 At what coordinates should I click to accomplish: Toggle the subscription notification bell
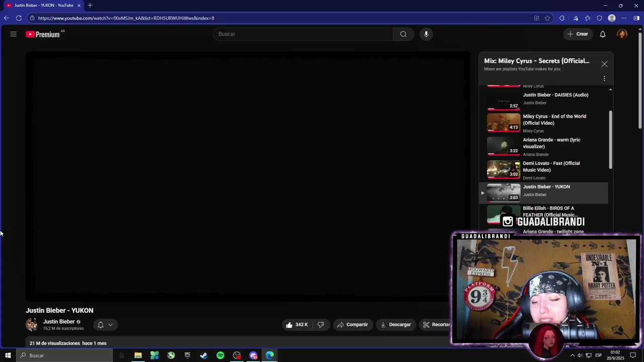(101, 325)
